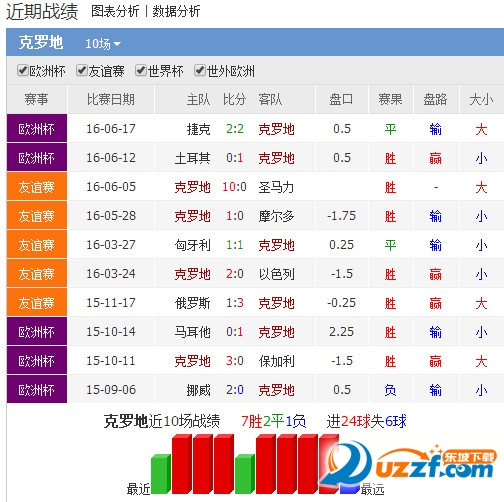Image resolution: width=504 pixels, height=502 pixels.
Task: Uncheck the 欧洲杯 checkbox
Action: [23, 70]
